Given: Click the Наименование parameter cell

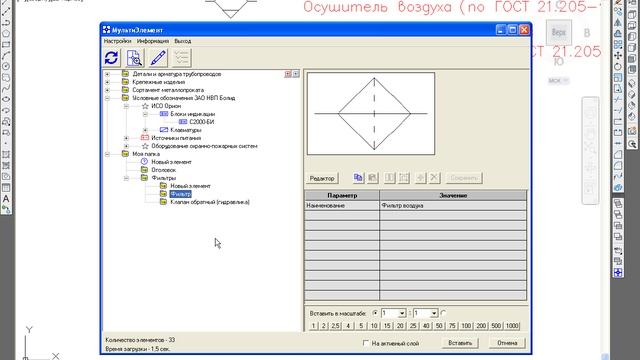Looking at the screenshot, I should (x=342, y=206).
